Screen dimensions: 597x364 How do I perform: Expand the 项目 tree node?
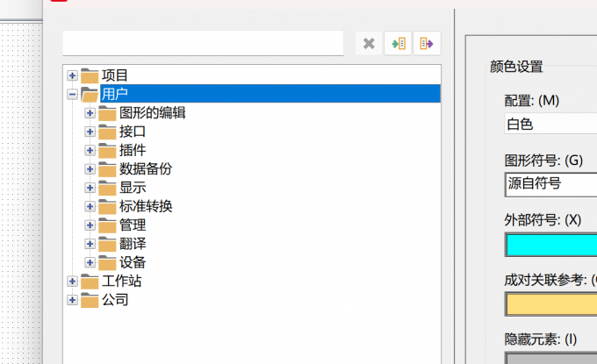click(72, 75)
